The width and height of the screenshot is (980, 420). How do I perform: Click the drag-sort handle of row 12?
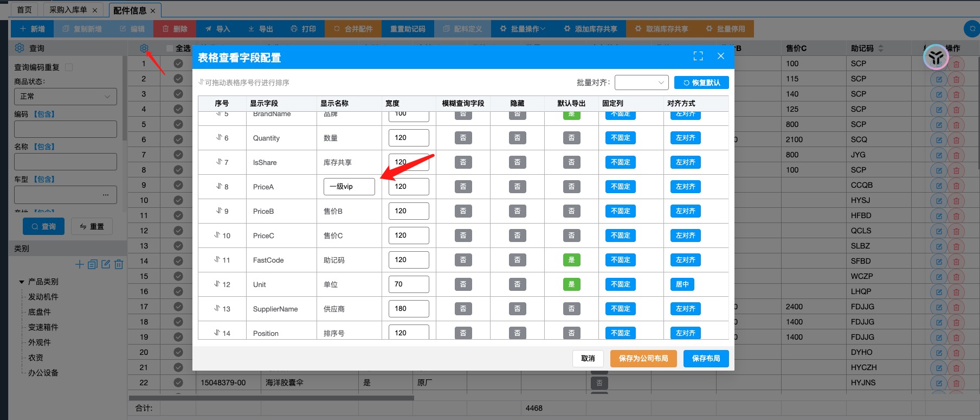pyautogui.click(x=217, y=284)
